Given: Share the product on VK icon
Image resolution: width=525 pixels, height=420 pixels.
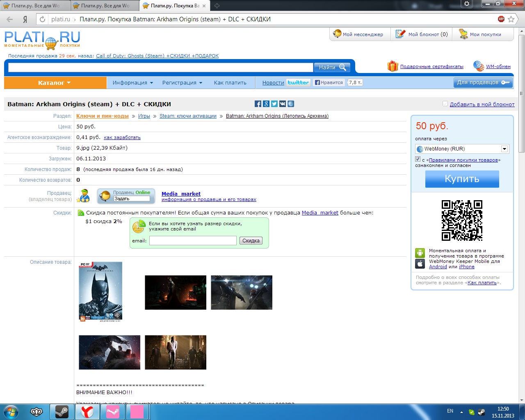Looking at the screenshot, I should tap(283, 104).
